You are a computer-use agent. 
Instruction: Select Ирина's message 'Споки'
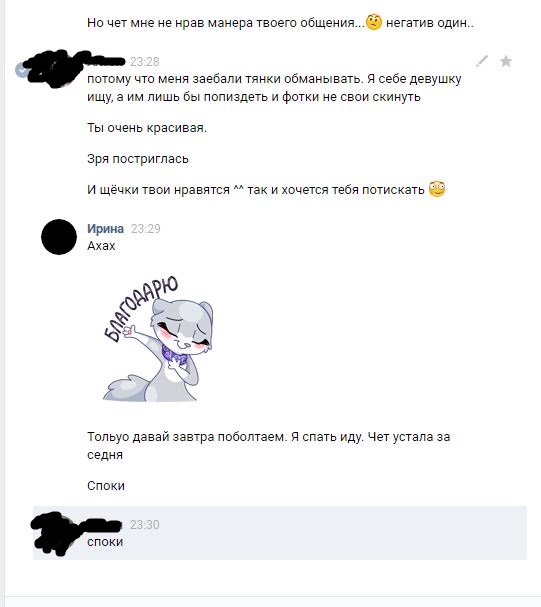point(106,485)
